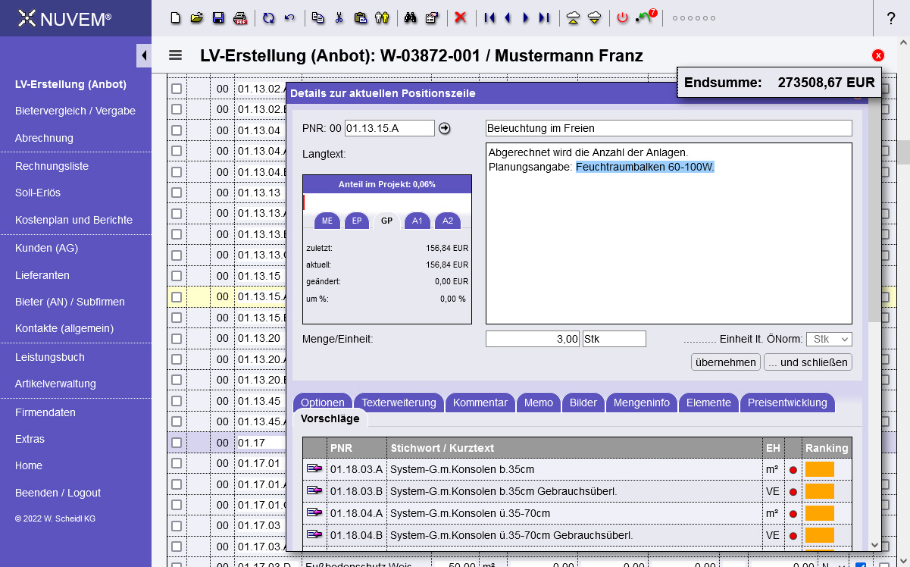This screenshot has width=910, height=567.
Task: Click the red power logout icon
Action: click(x=622, y=18)
